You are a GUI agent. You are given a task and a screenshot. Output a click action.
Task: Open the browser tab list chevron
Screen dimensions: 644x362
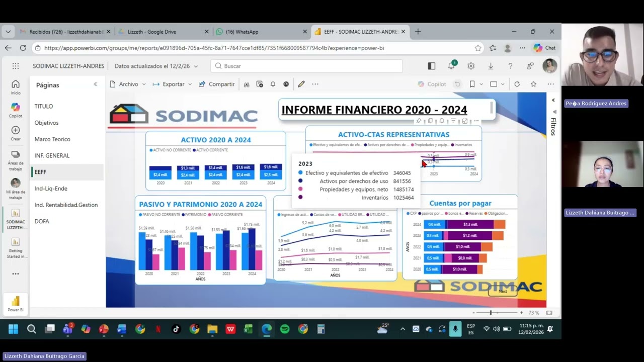8,32
